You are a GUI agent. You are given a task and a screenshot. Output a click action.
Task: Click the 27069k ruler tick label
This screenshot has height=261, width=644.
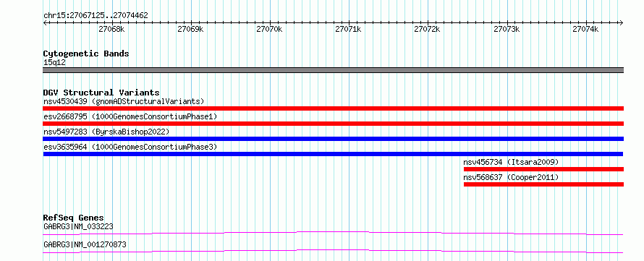tap(190, 29)
